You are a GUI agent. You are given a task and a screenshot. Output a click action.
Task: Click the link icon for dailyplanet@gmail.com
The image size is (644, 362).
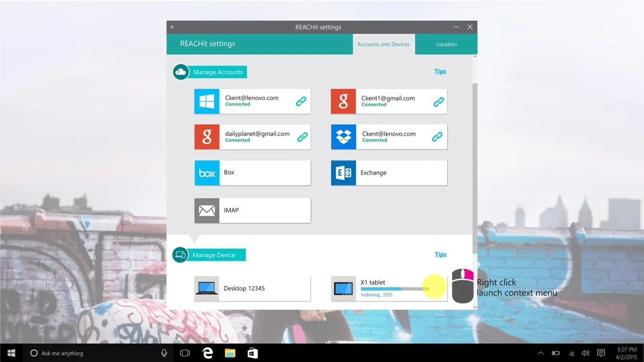point(302,137)
